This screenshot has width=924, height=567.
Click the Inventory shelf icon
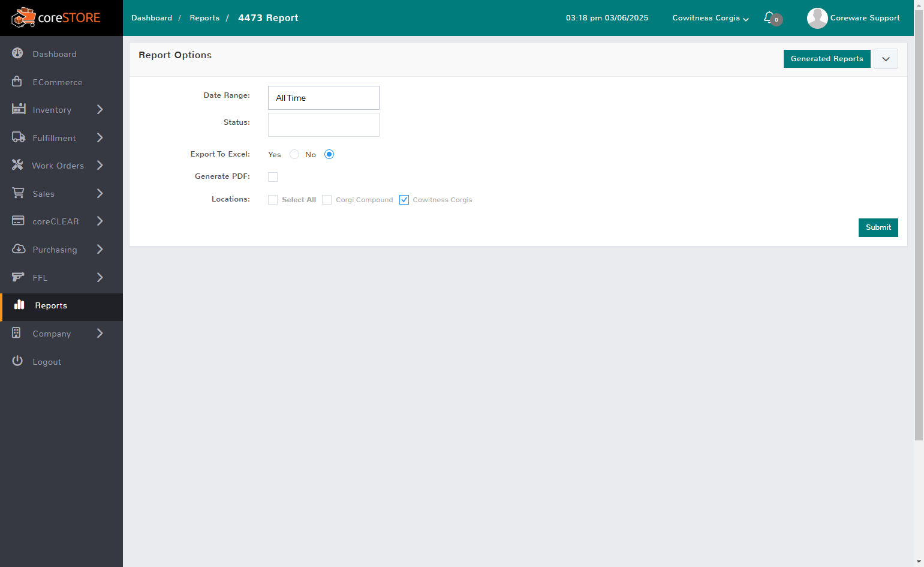[19, 109]
